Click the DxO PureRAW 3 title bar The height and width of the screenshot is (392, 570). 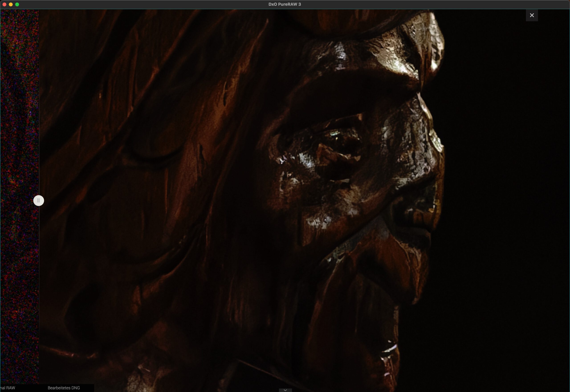pyautogui.click(x=285, y=4)
